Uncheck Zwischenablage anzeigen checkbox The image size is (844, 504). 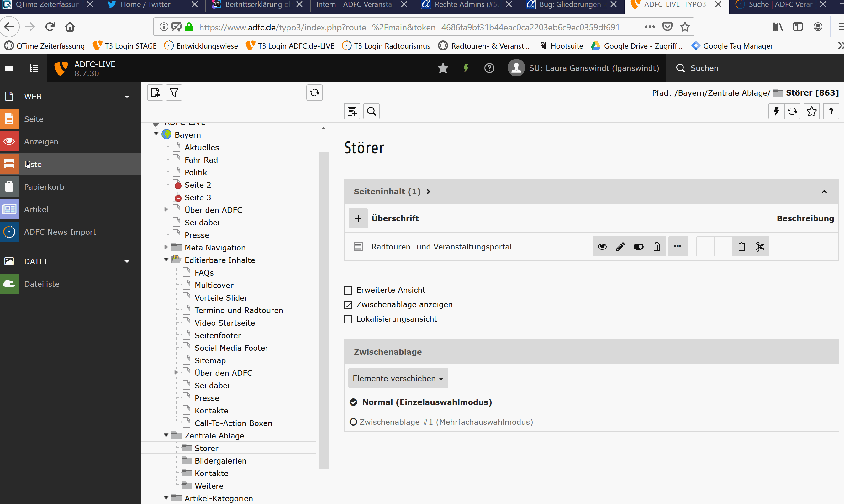tap(348, 305)
